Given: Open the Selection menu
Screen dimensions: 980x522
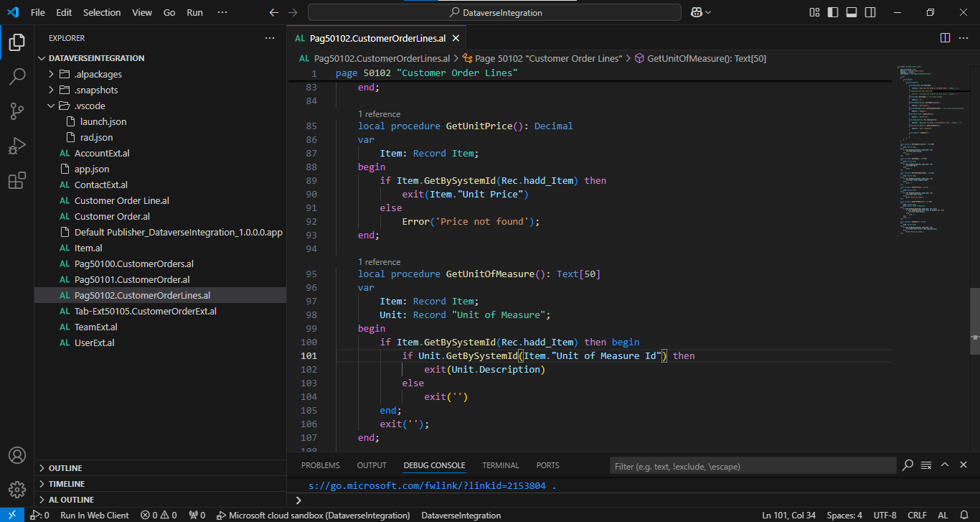Looking at the screenshot, I should [x=102, y=12].
